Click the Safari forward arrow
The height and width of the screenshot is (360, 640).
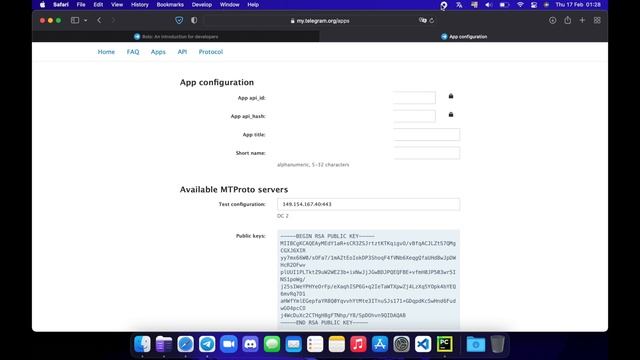(113, 20)
